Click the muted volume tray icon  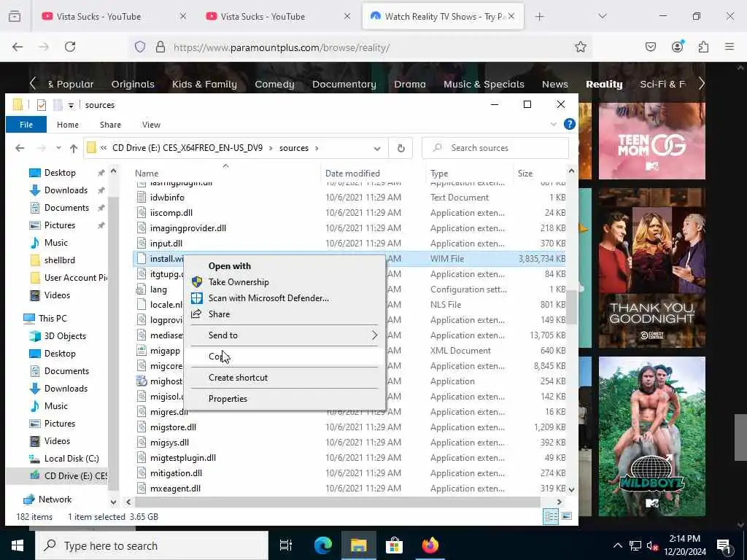coord(651,545)
